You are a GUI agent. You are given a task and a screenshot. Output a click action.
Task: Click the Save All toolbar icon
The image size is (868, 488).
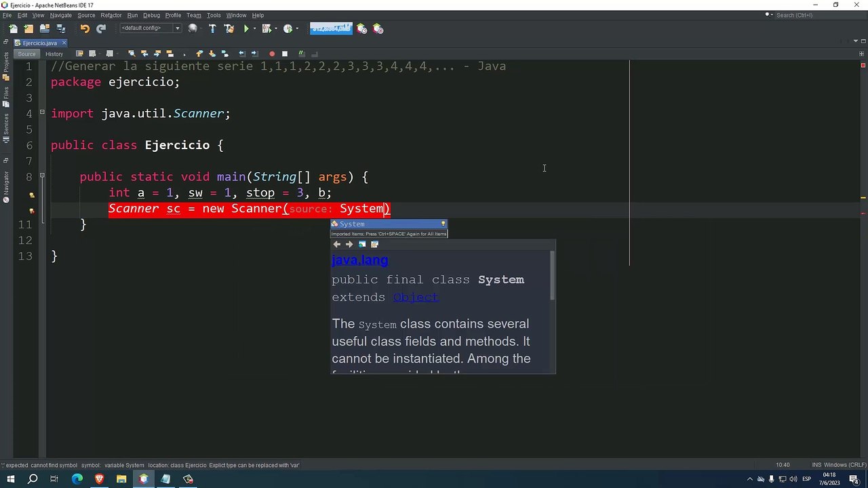(x=61, y=28)
